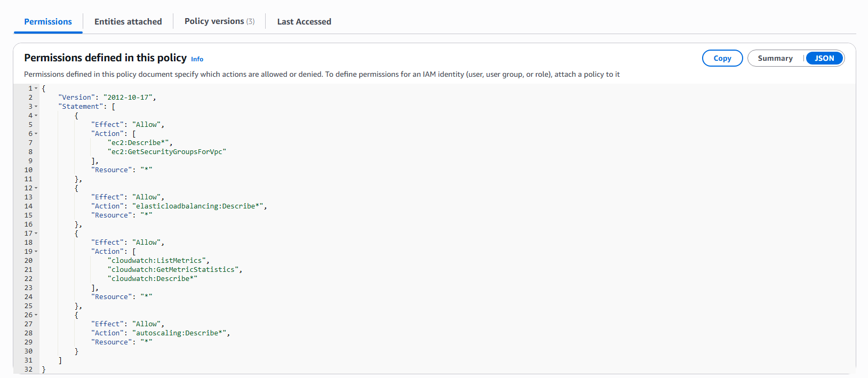
Task: Click the ec2:GetSecurityGroupsForVpc action text
Action: point(167,151)
